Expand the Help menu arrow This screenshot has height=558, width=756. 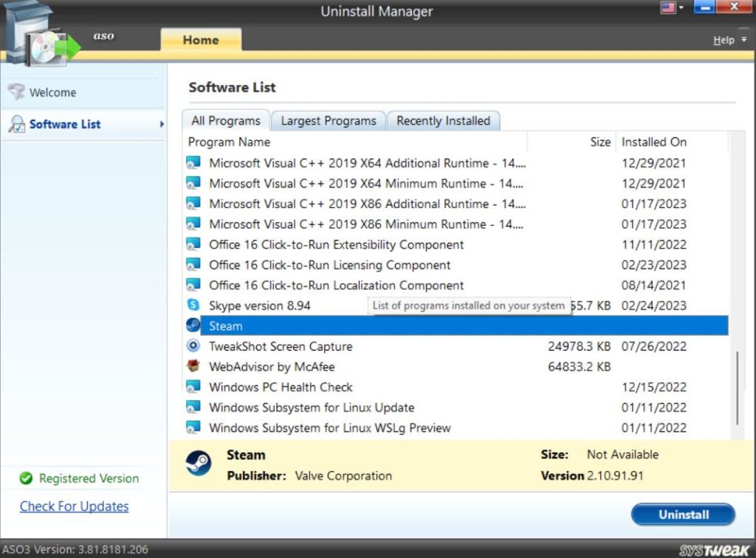tap(744, 40)
